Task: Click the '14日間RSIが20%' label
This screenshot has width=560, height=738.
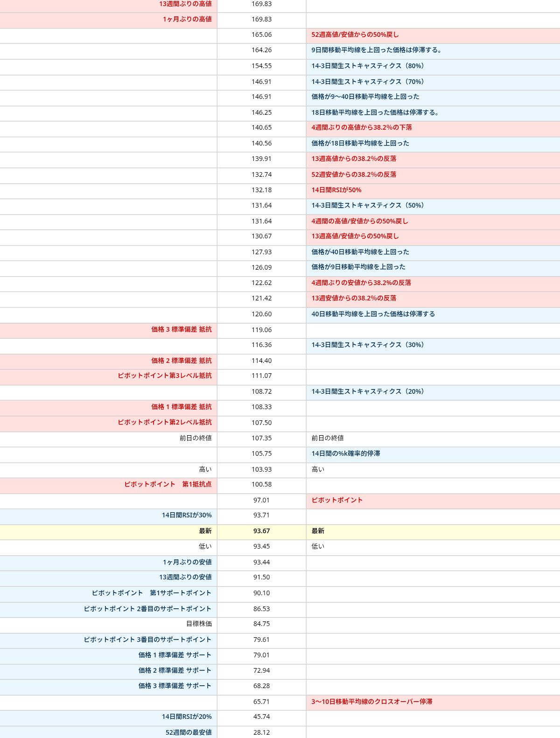Action: coord(187,717)
